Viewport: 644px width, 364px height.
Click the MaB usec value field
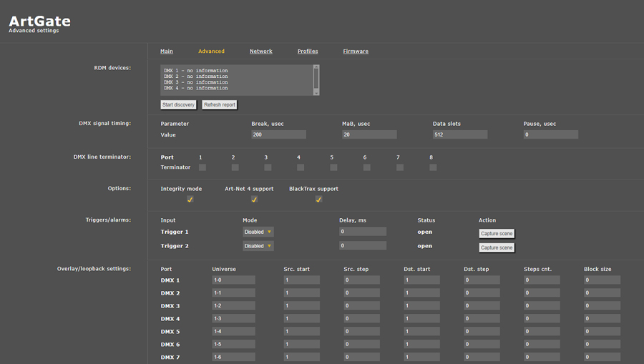(x=369, y=134)
